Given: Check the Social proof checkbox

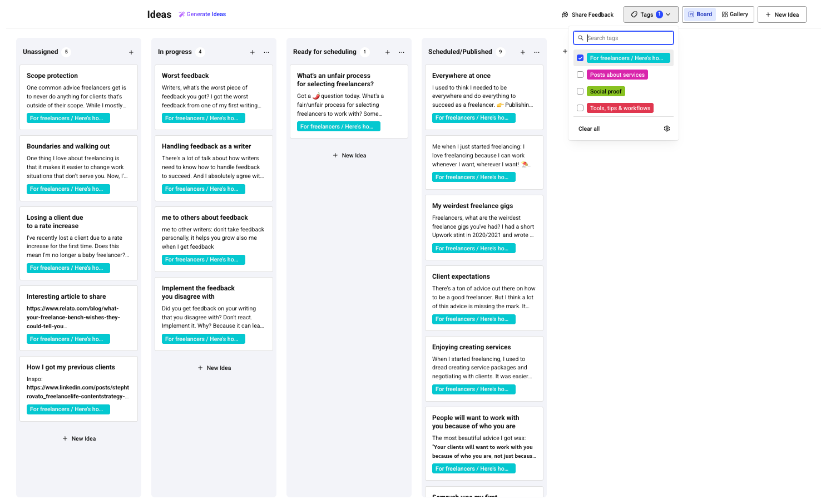Looking at the screenshot, I should pyautogui.click(x=580, y=91).
